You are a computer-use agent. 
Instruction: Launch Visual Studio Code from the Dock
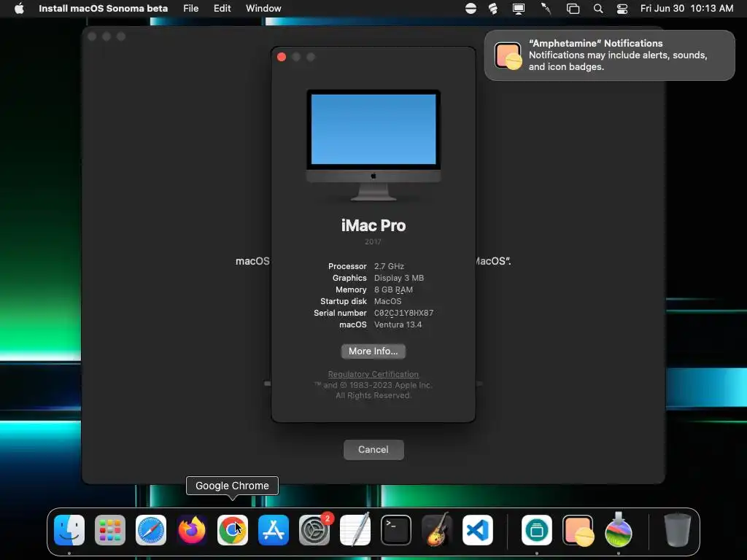click(477, 530)
